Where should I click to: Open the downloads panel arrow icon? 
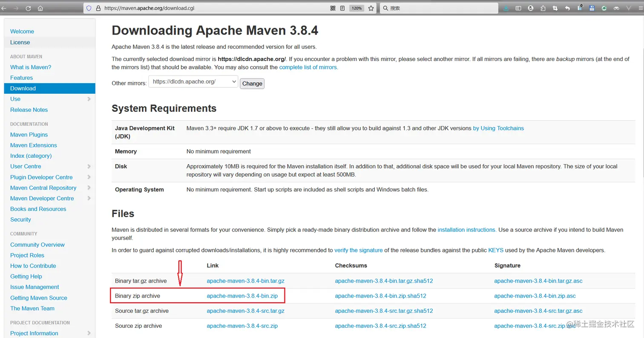[x=506, y=8]
